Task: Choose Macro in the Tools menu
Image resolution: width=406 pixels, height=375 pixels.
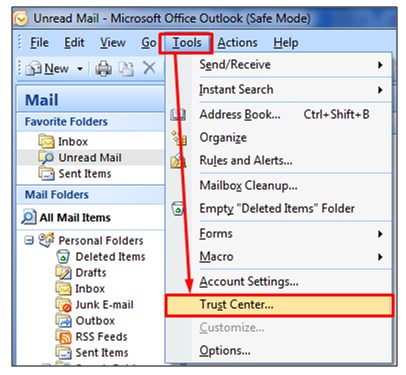Action: click(279, 257)
